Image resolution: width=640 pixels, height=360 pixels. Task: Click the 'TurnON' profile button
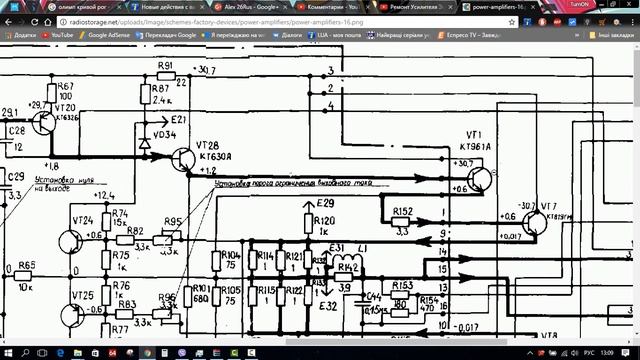coord(580,4)
